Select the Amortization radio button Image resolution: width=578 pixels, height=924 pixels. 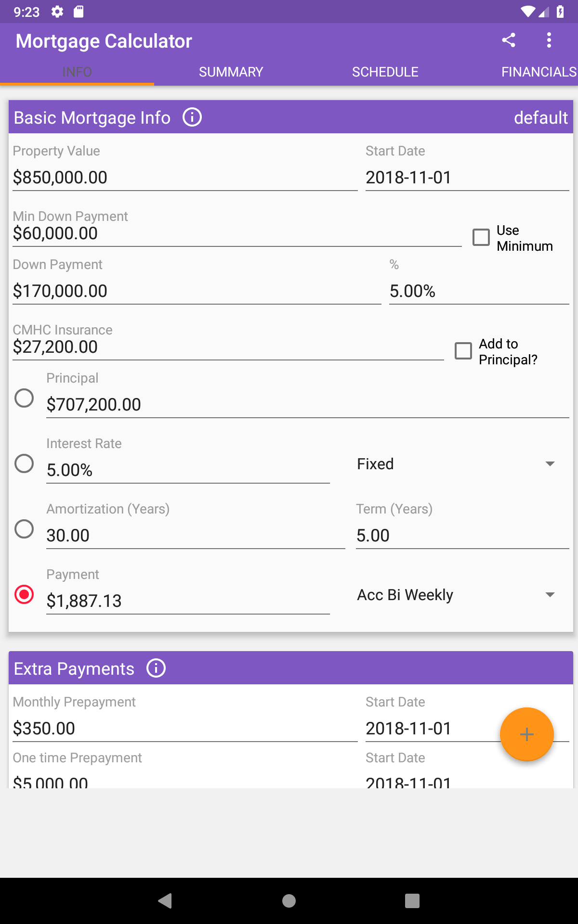[x=24, y=529]
